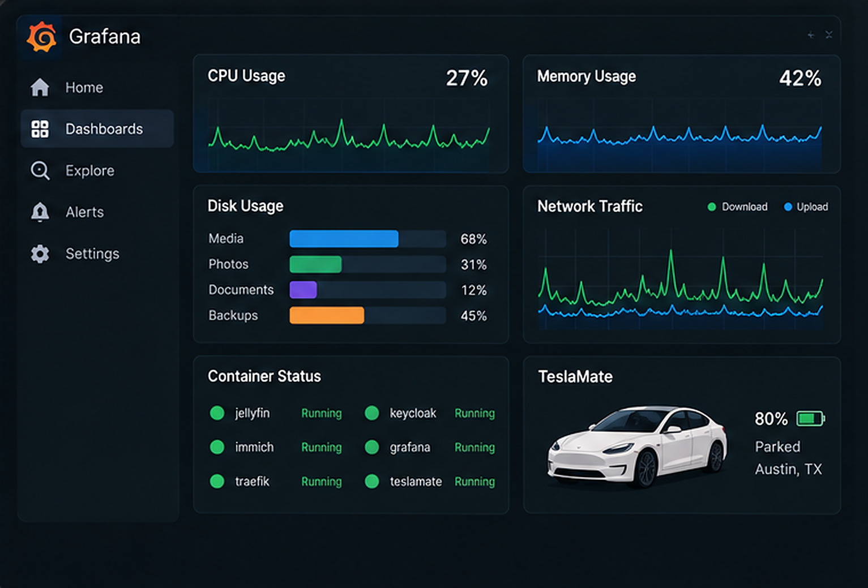The height and width of the screenshot is (588, 868).
Task: Click the Grafana logo icon
Action: (41, 37)
